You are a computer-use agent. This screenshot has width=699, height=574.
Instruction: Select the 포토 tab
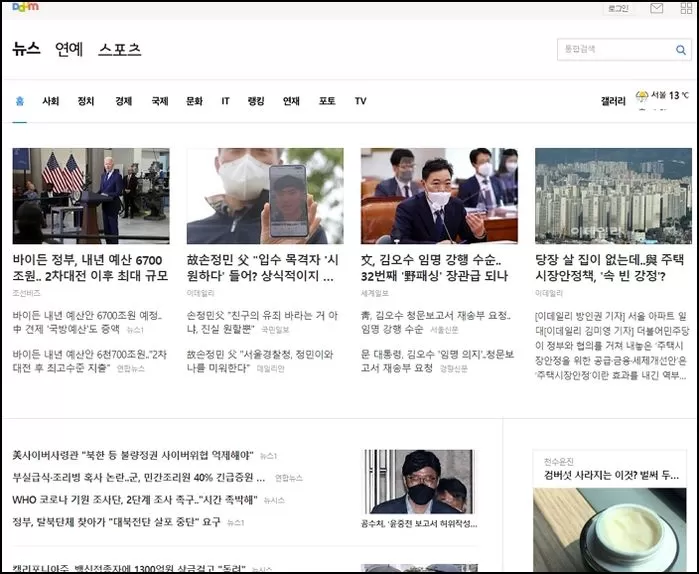pos(327,101)
